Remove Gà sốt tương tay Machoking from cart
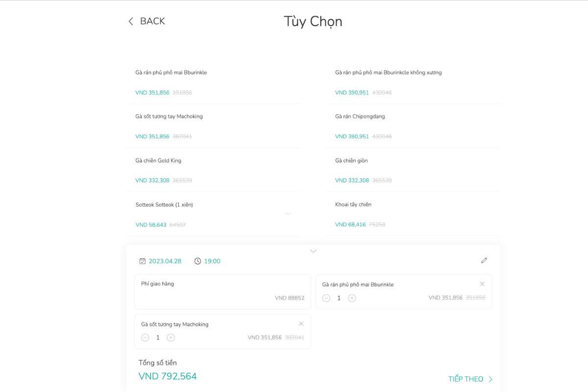 [x=301, y=323]
